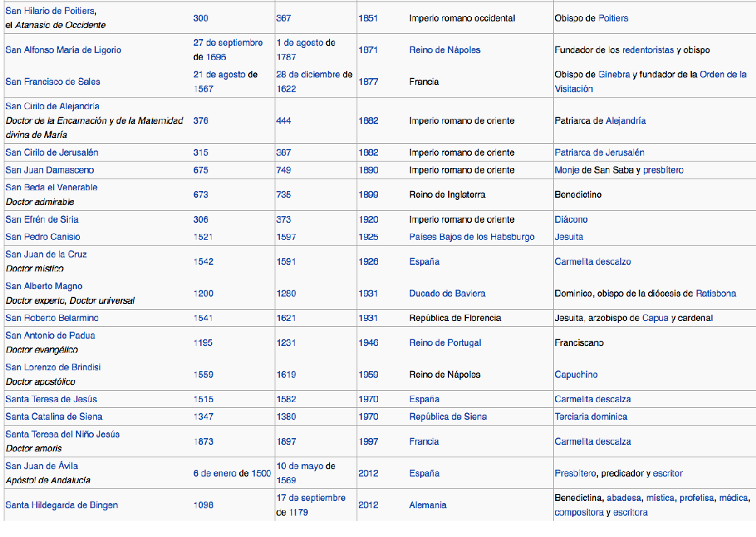
Task: Open the Terciaria dominica link
Action: (591, 417)
